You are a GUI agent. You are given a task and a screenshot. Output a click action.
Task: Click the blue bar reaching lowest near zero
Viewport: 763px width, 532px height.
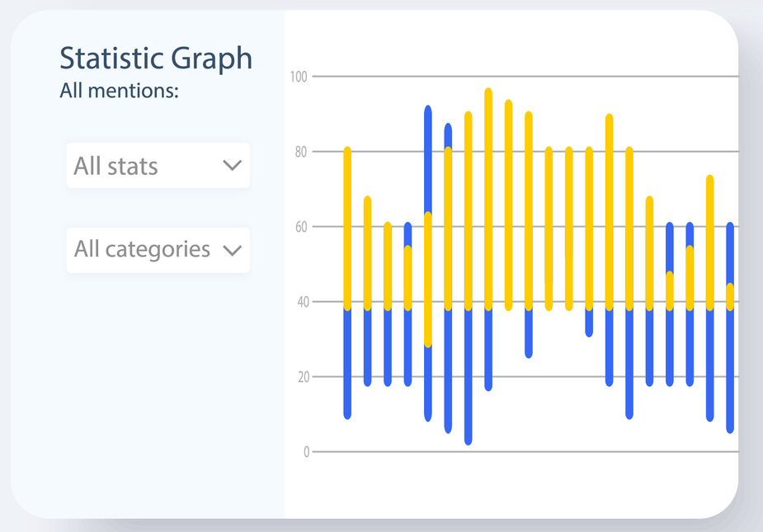(468, 379)
